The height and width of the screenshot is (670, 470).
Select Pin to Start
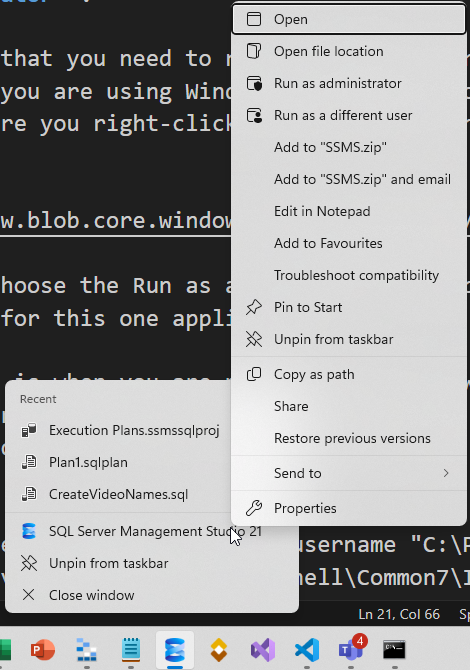349,307
